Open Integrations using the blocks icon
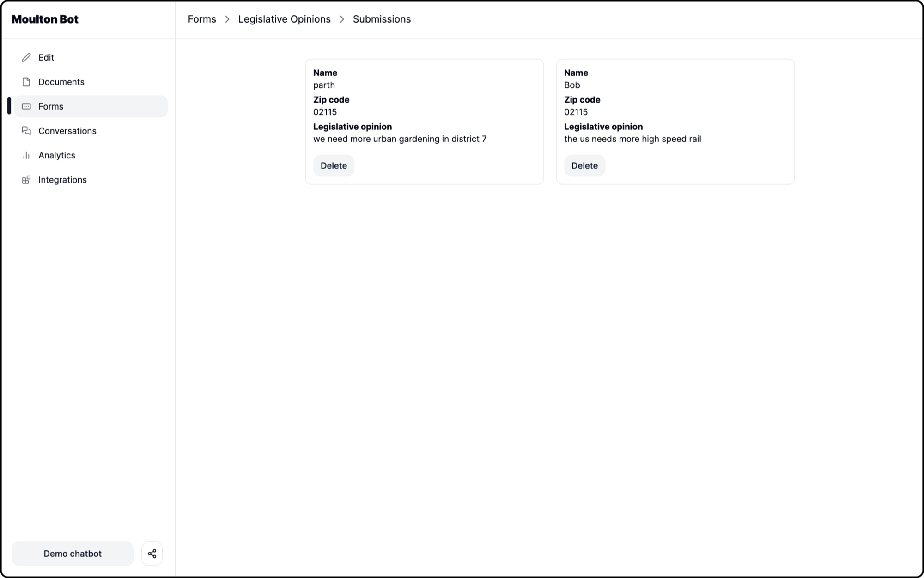The width and height of the screenshot is (924, 578). [27, 180]
